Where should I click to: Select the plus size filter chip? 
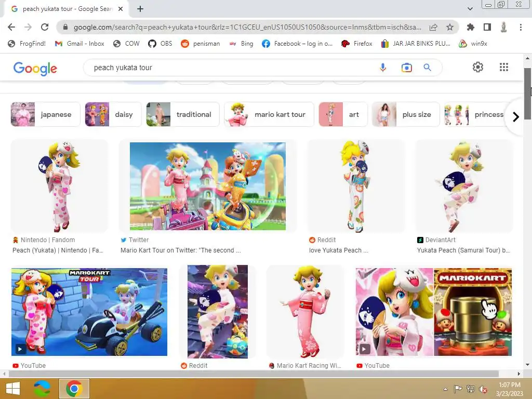coord(406,114)
